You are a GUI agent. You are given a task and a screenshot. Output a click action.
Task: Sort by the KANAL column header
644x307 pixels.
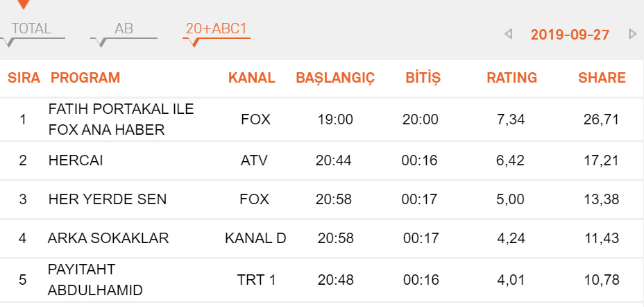(251, 78)
